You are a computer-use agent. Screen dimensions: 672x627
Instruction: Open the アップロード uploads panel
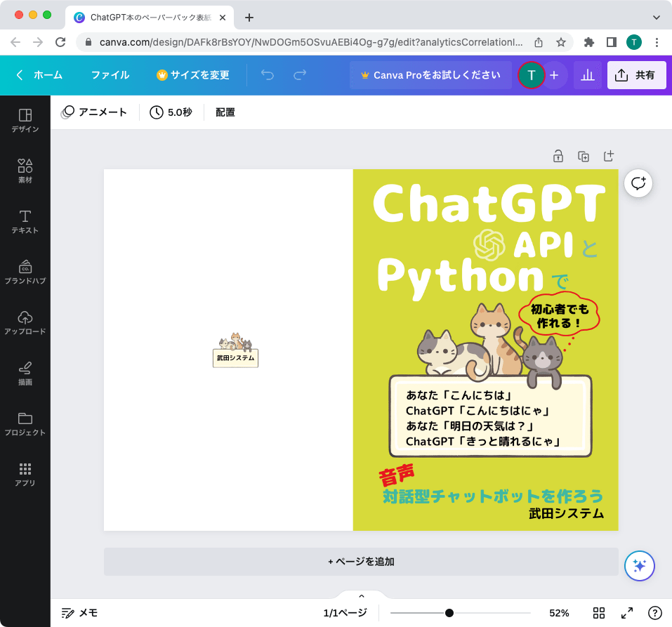click(x=25, y=323)
